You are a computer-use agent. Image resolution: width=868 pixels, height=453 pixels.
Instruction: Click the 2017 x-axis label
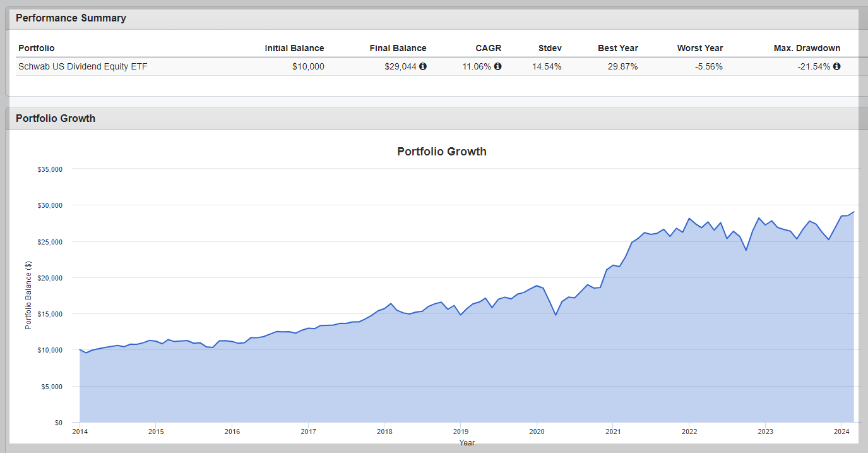[308, 432]
